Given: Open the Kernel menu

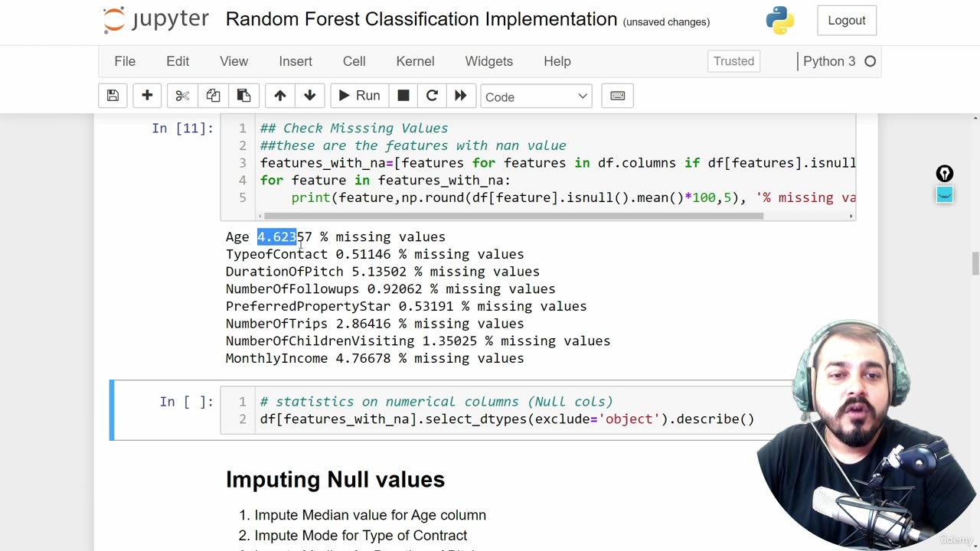Looking at the screenshot, I should tap(415, 61).
